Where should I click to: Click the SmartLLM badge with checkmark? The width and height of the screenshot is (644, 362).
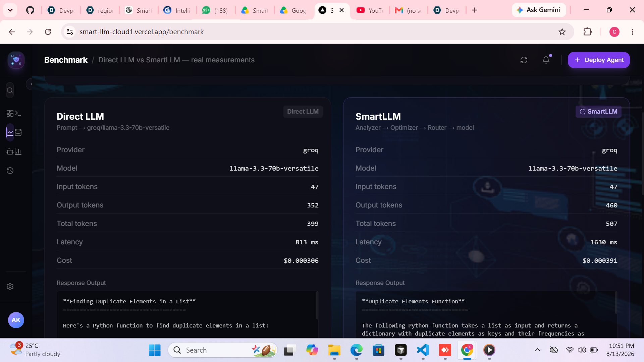tap(598, 112)
